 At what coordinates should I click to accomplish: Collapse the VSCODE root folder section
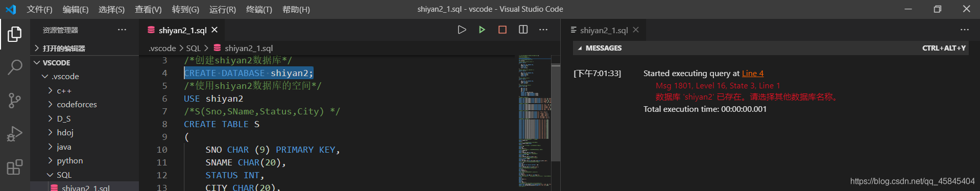click(x=37, y=62)
